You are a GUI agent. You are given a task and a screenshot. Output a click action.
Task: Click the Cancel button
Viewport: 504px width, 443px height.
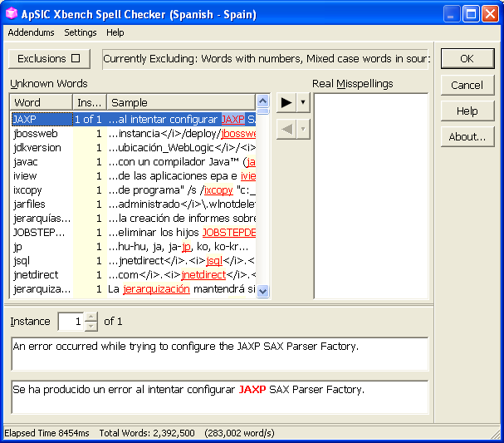pyautogui.click(x=467, y=85)
